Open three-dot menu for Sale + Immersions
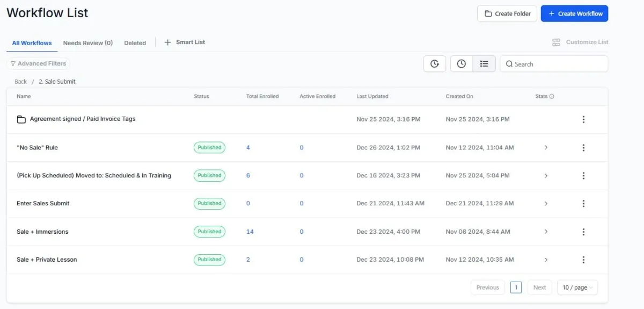The width and height of the screenshot is (644, 309). 583,232
